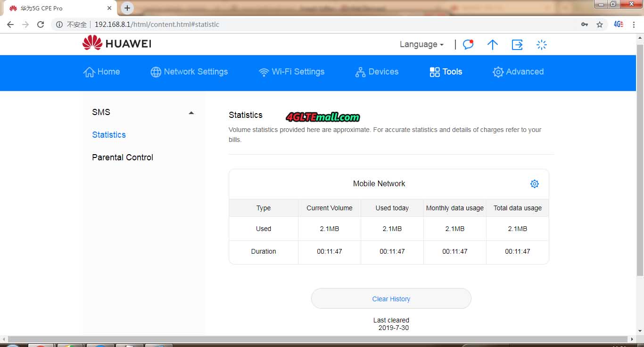Collapse the SMS sidebar section arrow

pos(191,113)
